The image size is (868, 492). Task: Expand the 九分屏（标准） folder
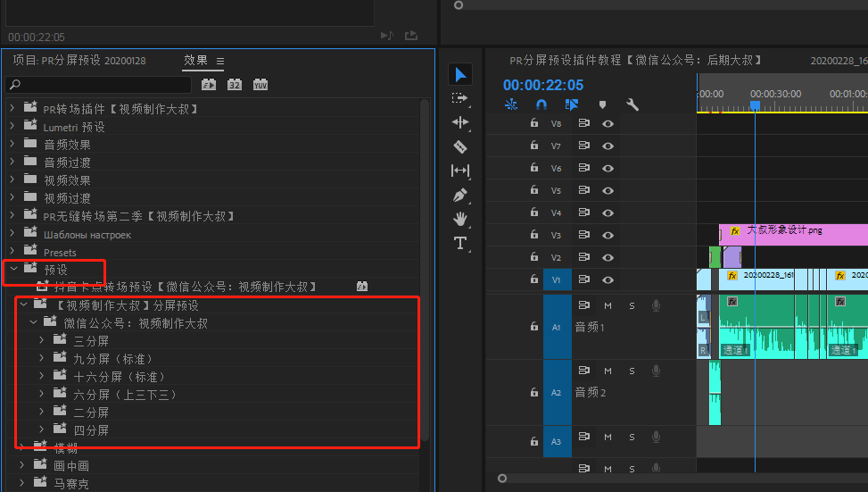click(42, 358)
